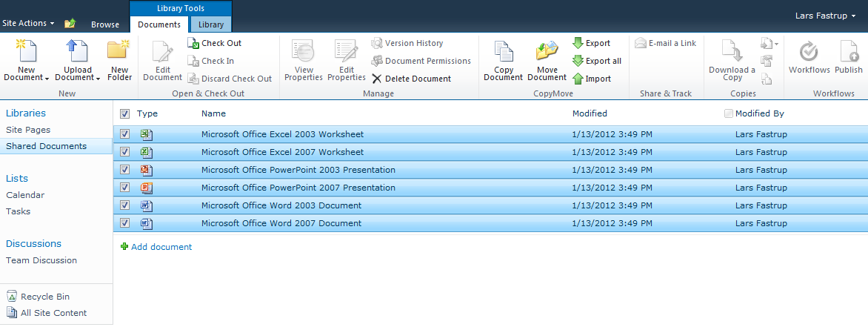Click the Excel 2003 Worksheet file type icon
The width and height of the screenshot is (868, 330).
tap(146, 134)
